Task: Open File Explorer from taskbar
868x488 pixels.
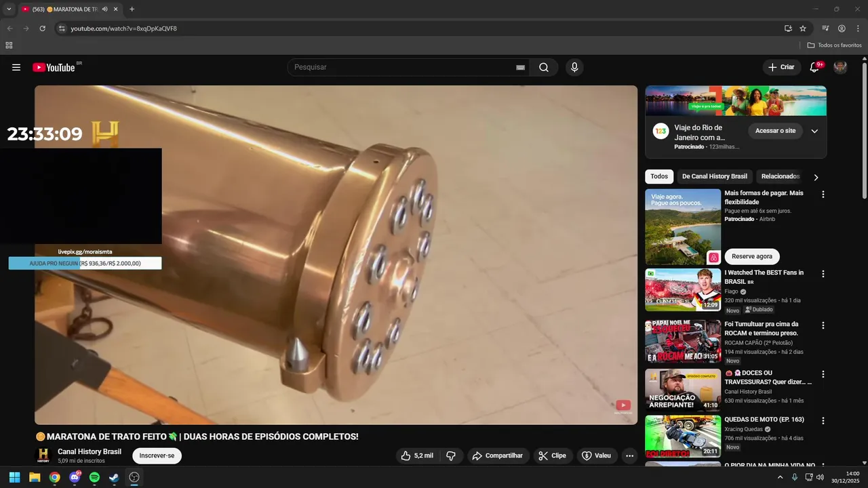Action: point(35,477)
